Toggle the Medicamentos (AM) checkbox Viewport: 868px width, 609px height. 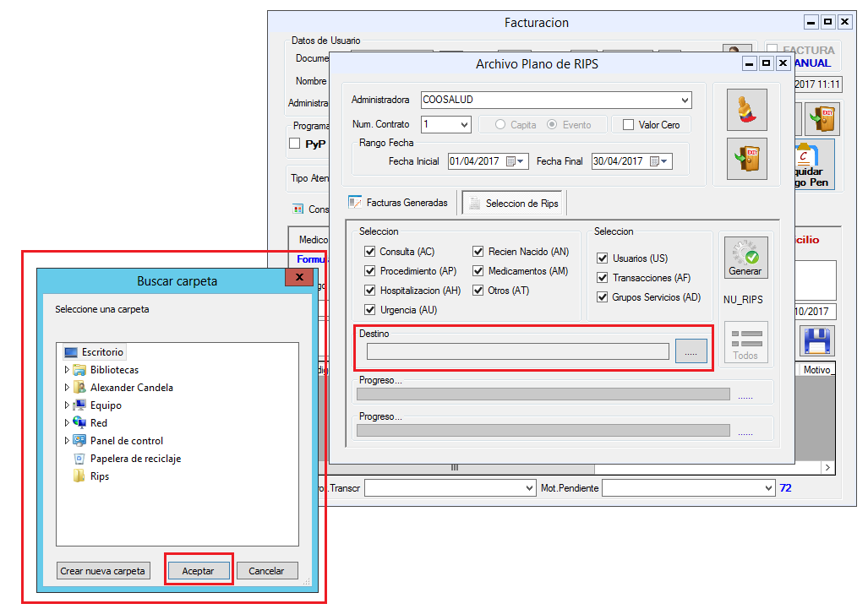[x=478, y=271]
